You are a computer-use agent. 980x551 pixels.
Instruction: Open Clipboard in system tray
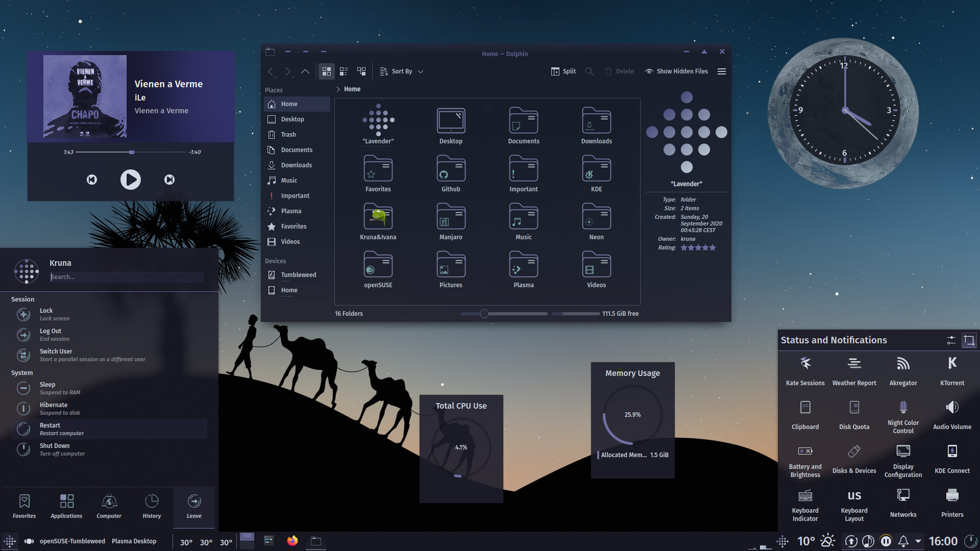pyautogui.click(x=805, y=415)
